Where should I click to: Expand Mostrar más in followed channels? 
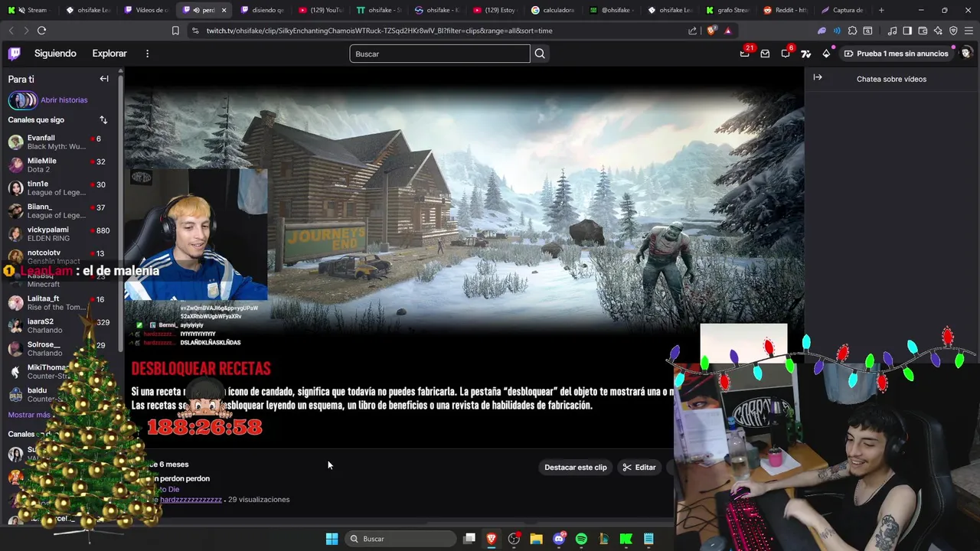[29, 415]
